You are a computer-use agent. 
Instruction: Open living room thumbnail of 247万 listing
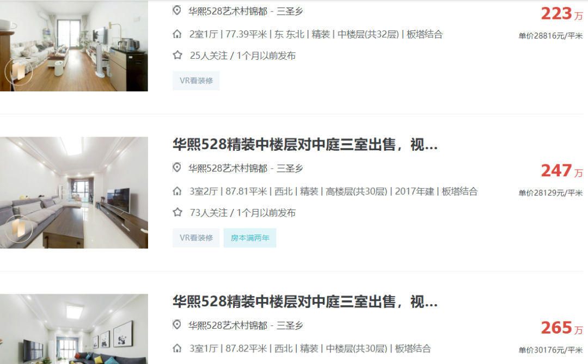[74, 193]
